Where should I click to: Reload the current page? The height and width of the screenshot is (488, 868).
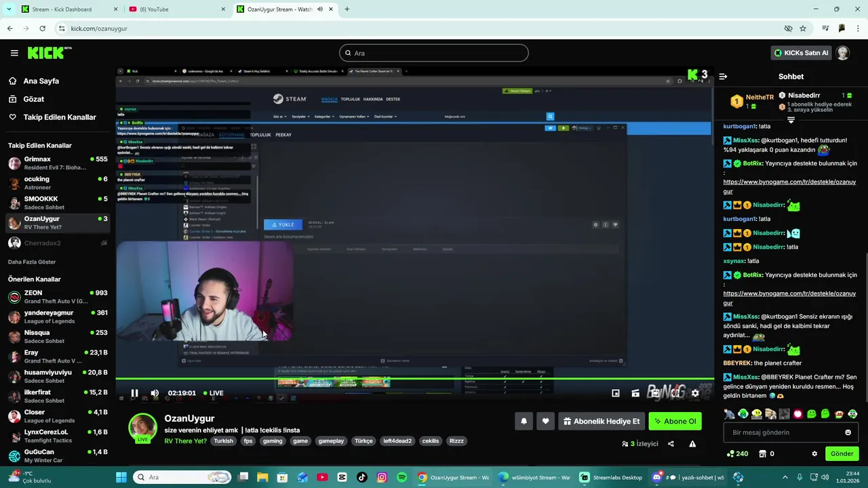tap(42, 28)
